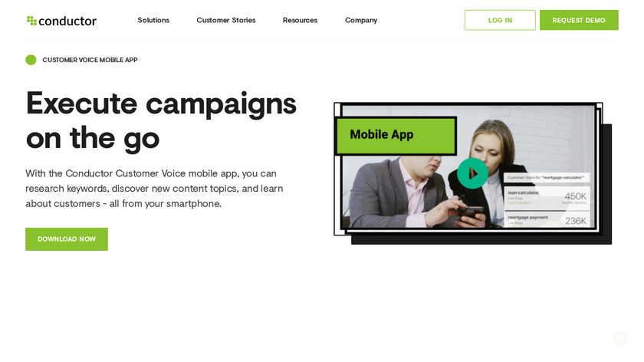Click the DOWNLOAD NOW button
The image size is (644, 362).
tap(67, 239)
